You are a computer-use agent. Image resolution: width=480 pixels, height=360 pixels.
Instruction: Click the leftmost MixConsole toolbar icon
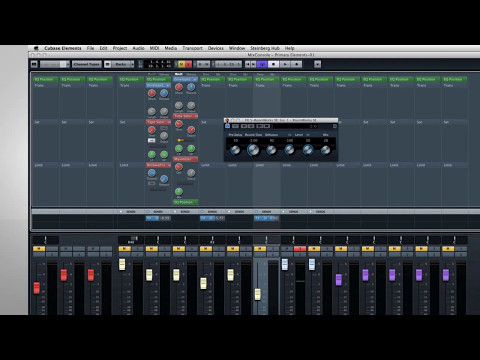coord(34,64)
